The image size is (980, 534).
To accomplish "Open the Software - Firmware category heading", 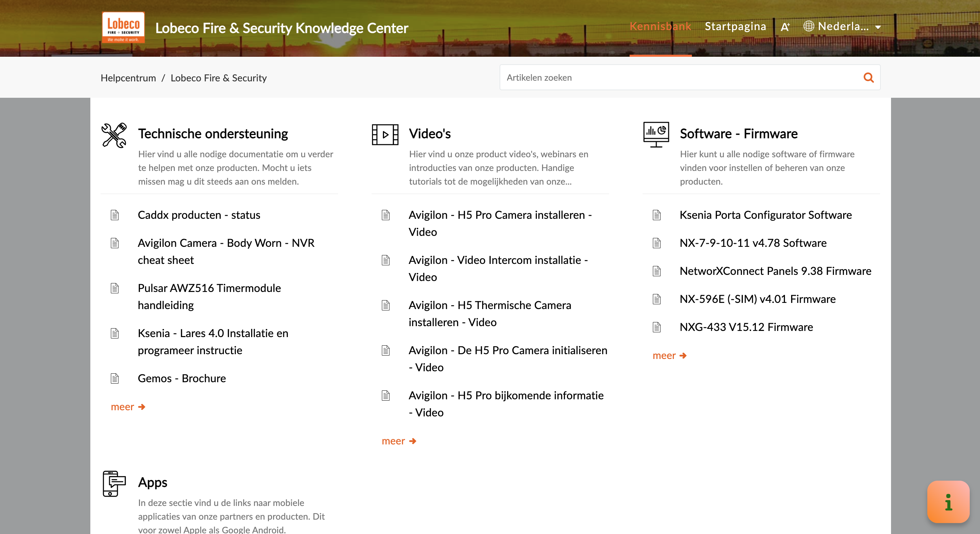I will 739,134.
